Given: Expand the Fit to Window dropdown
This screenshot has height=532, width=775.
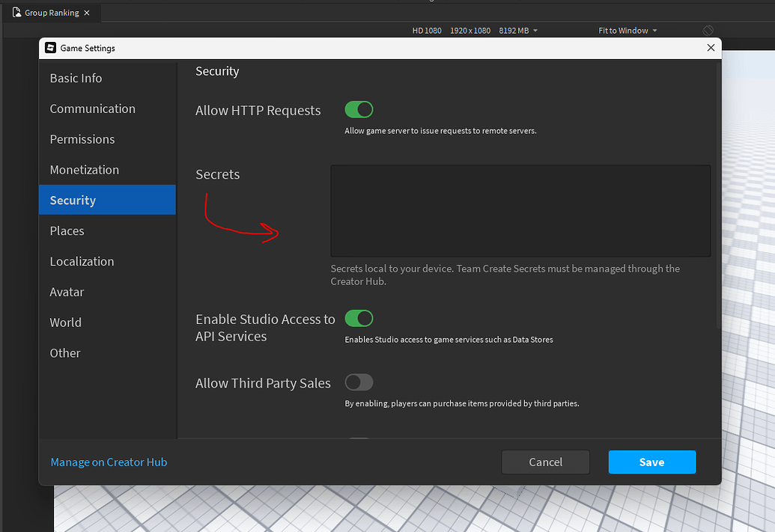Looking at the screenshot, I should 627,31.
